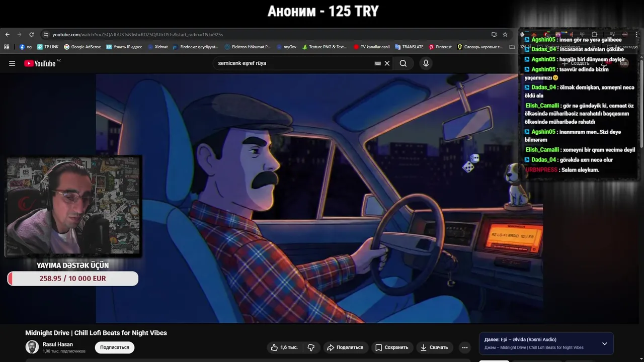Open the on-screen keyboard icon in search
Image resolution: width=644 pixels, height=362 pixels.
point(378,63)
